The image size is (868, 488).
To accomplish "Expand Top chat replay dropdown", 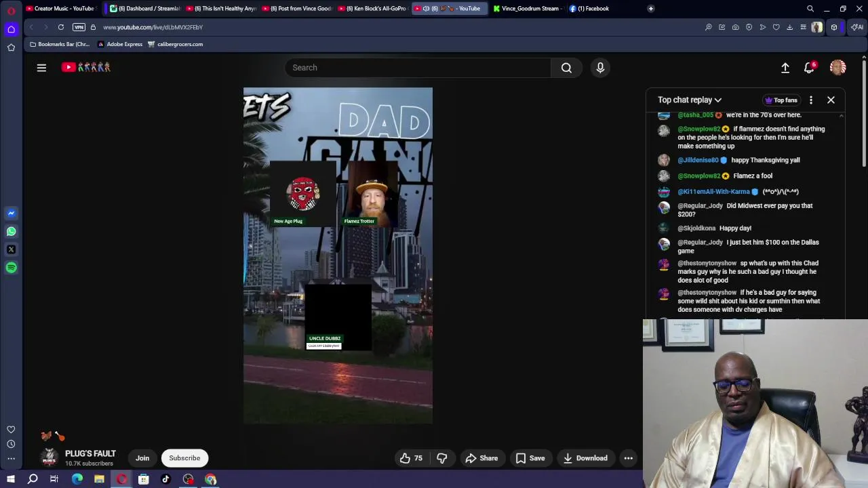I will click(690, 100).
